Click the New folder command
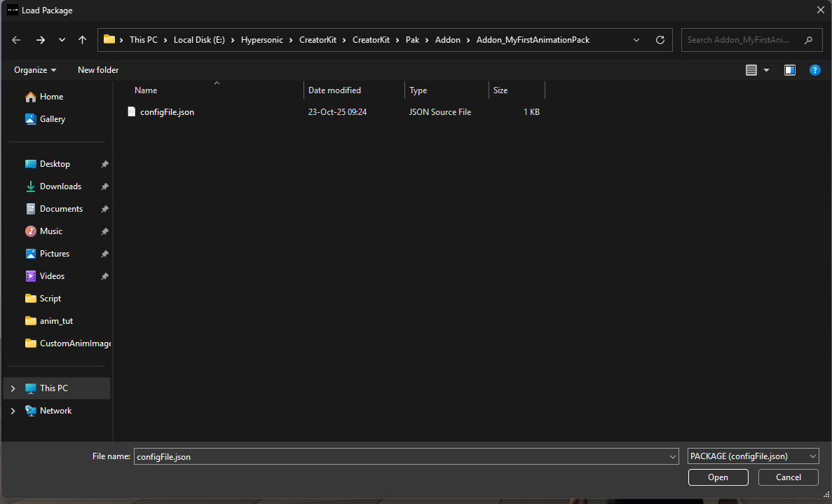The image size is (832, 504). [x=98, y=70]
